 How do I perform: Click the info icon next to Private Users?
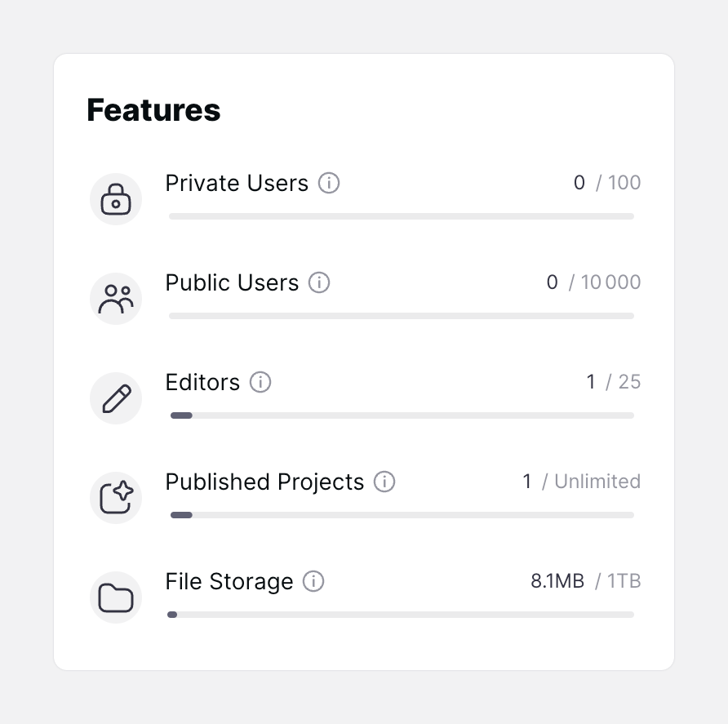(x=328, y=183)
